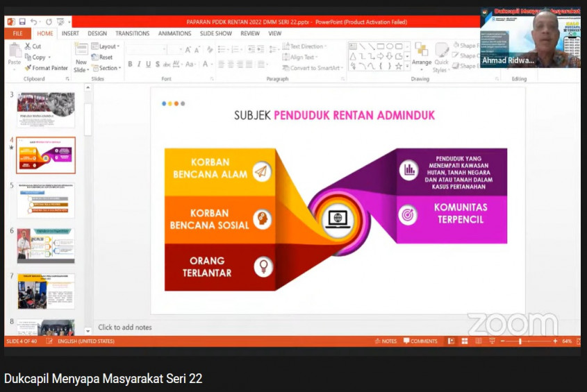Image resolution: width=587 pixels, height=392 pixels.
Task: Switch to Slide Sorter view icon
Action: [x=464, y=341]
